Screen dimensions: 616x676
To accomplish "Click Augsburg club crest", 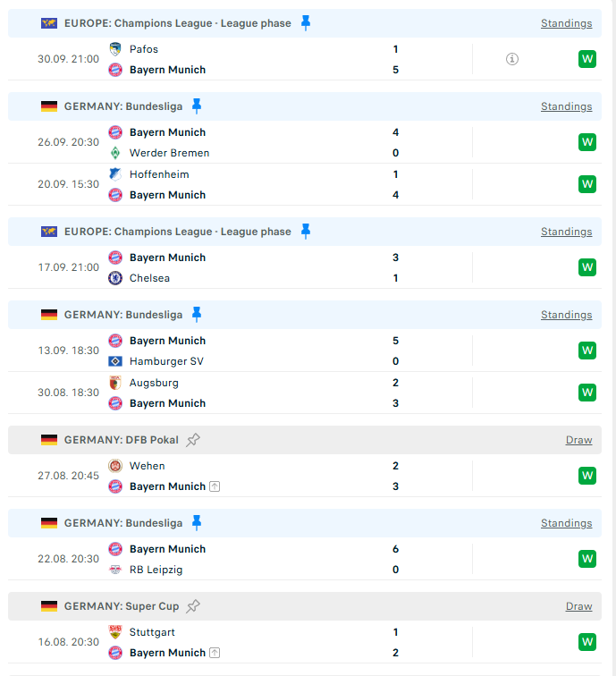I will pyautogui.click(x=115, y=383).
